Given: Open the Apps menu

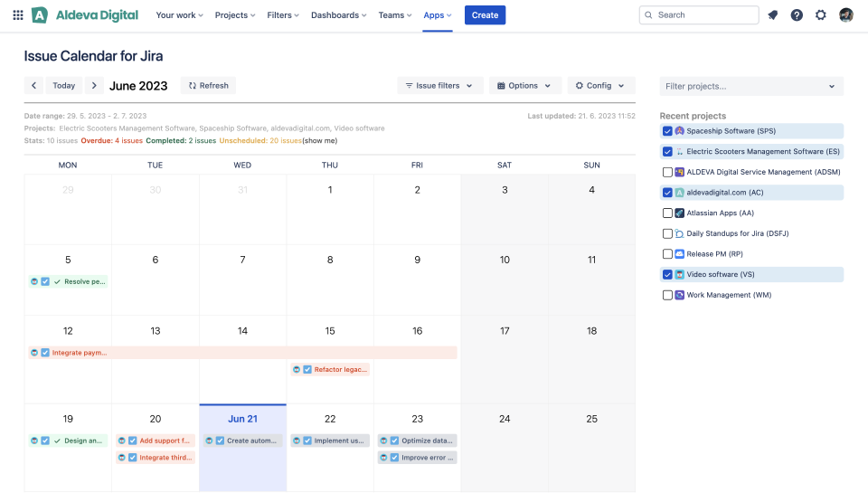Looking at the screenshot, I should [438, 15].
